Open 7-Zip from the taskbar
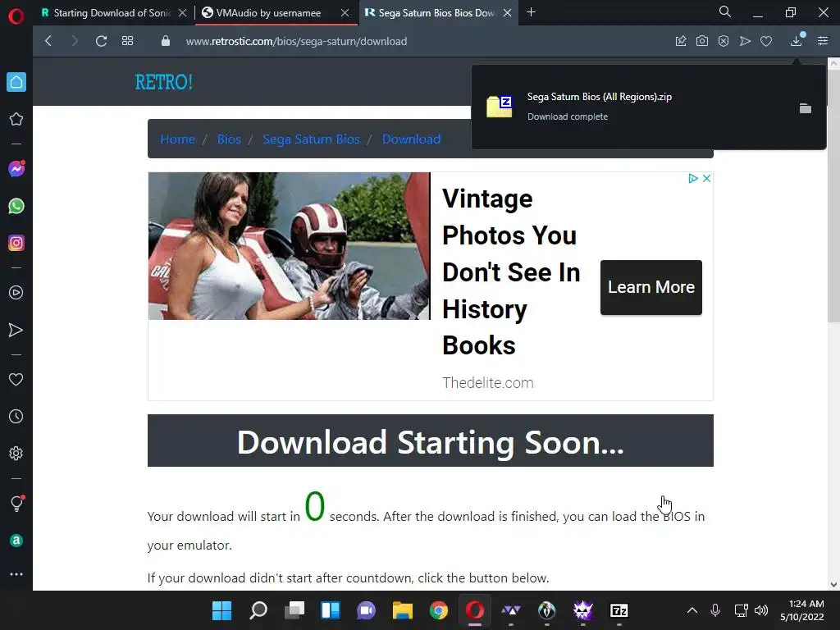Image resolution: width=840 pixels, height=630 pixels. (619, 610)
